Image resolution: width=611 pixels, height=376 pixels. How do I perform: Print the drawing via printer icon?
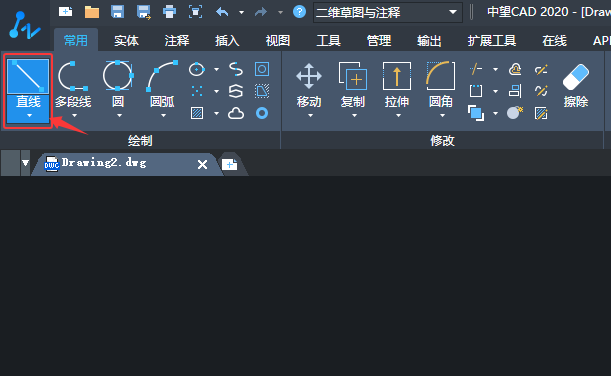(169, 12)
